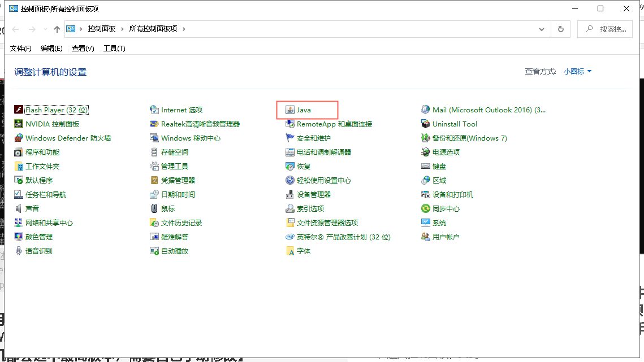Open the 网络和共享中心 icon
This screenshot has height=362, width=644.
(x=19, y=223)
